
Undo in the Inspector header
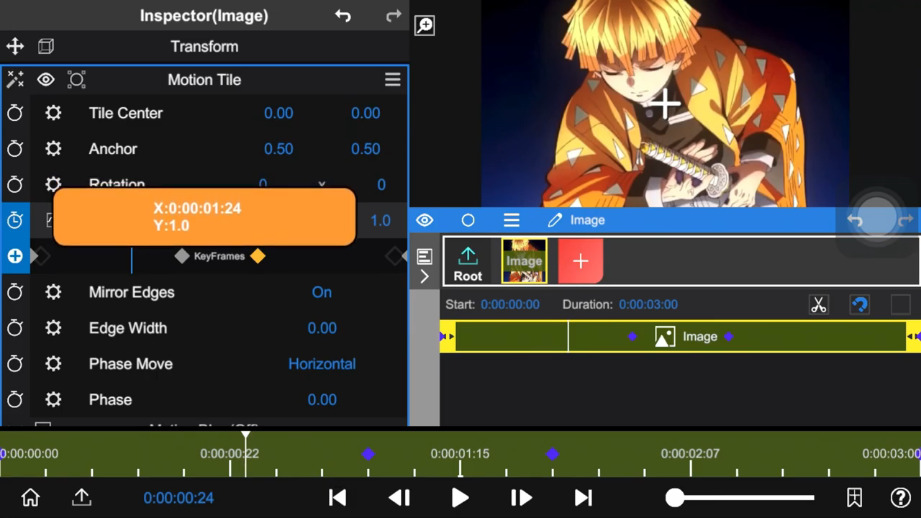pyautogui.click(x=343, y=16)
